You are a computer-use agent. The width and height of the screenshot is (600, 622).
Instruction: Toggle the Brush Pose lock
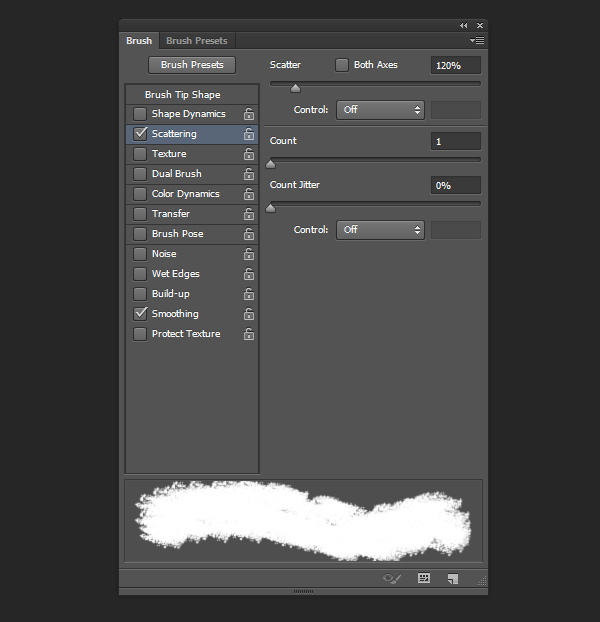(249, 234)
